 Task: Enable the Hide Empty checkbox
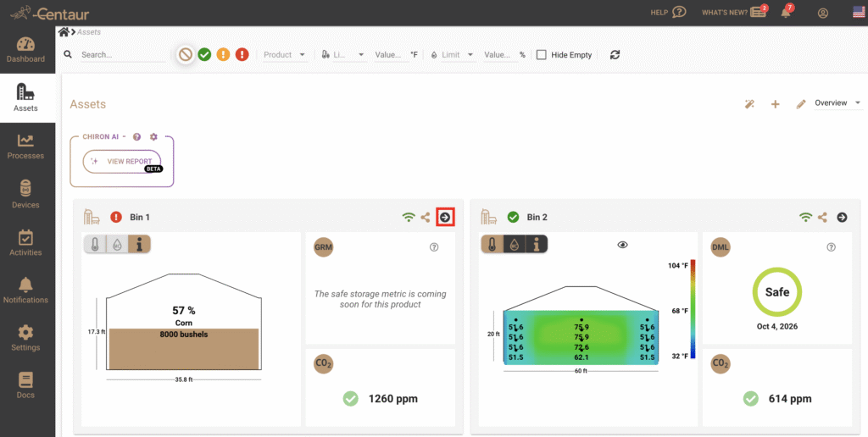[x=541, y=55]
